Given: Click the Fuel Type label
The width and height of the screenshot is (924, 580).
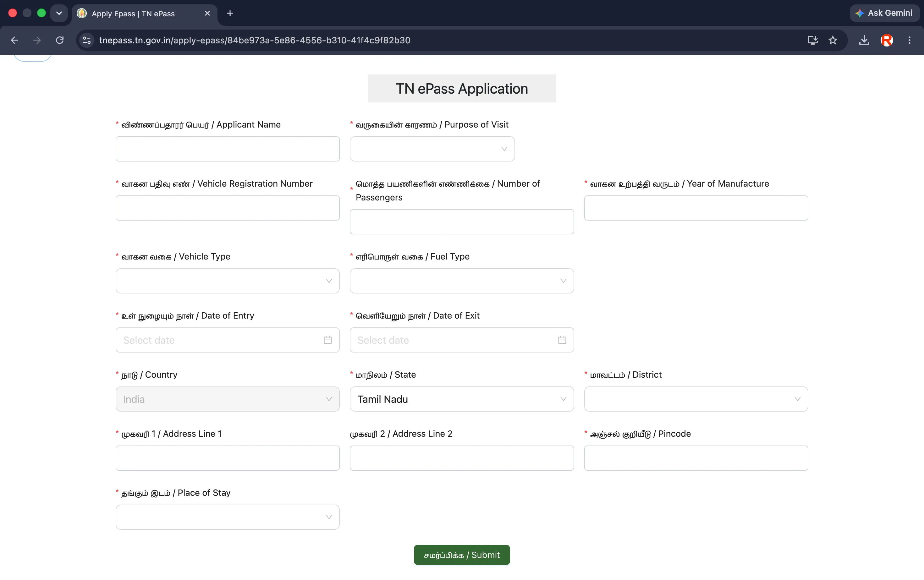Looking at the screenshot, I should (412, 257).
